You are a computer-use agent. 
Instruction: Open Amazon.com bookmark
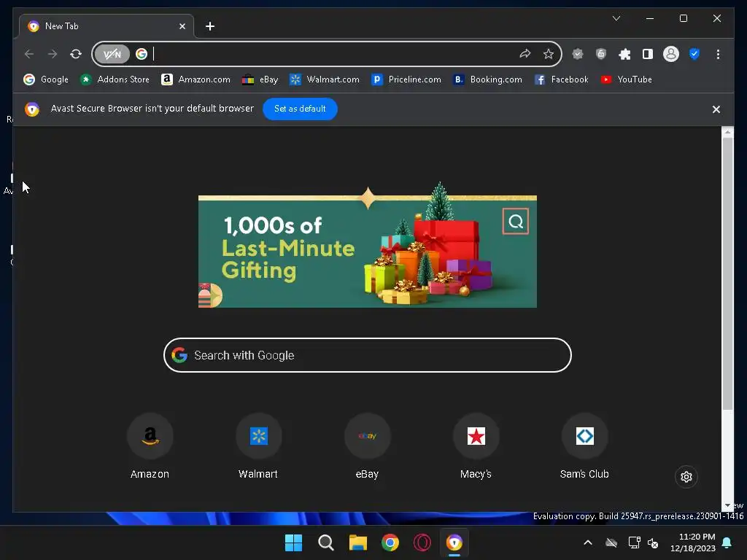[x=196, y=79]
